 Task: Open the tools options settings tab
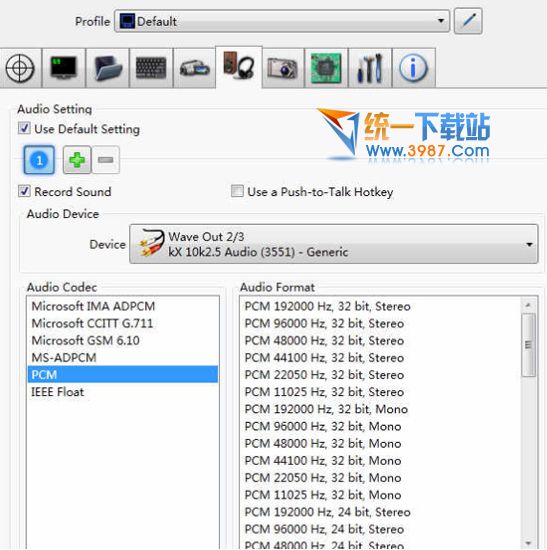(370, 68)
